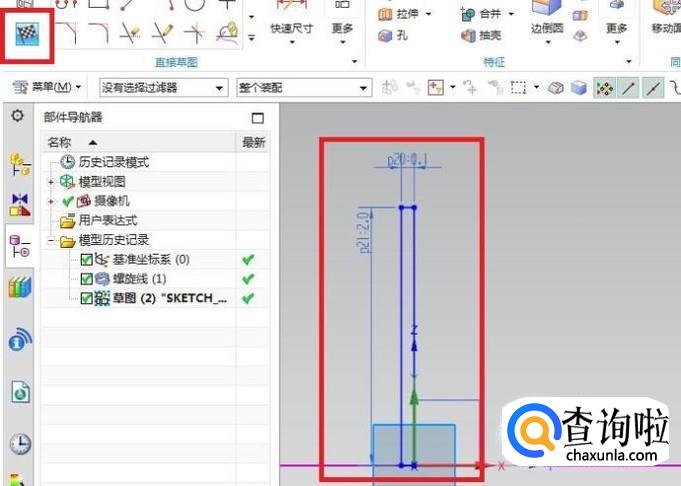Toggle the 螺旋线 (1) checkbox
This screenshot has width=681, height=486.
(x=86, y=279)
